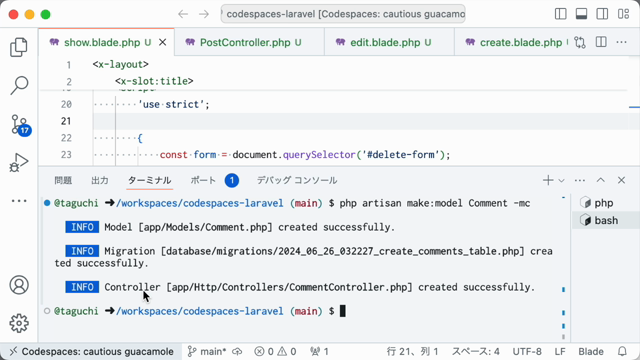Click the command center search field
Viewport: 640px width, 360px height.
[343, 14]
